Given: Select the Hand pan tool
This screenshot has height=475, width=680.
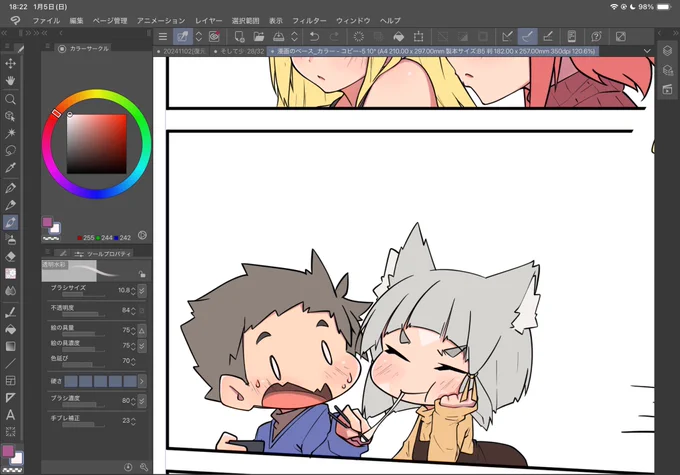Looking at the screenshot, I should (10, 81).
